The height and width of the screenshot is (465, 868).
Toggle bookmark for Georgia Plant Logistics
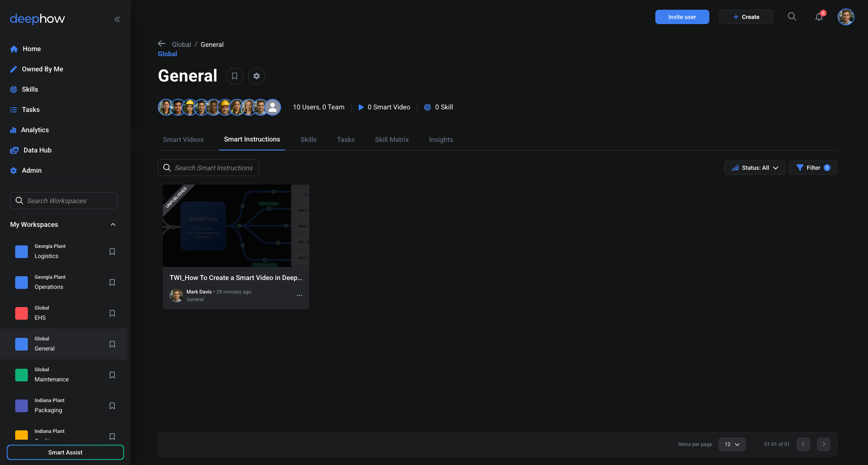click(x=112, y=252)
